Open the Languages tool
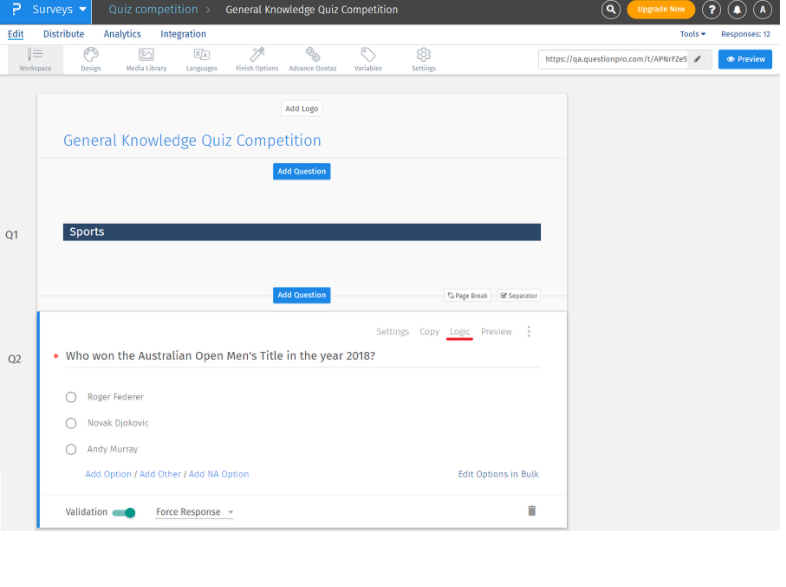 (x=202, y=59)
